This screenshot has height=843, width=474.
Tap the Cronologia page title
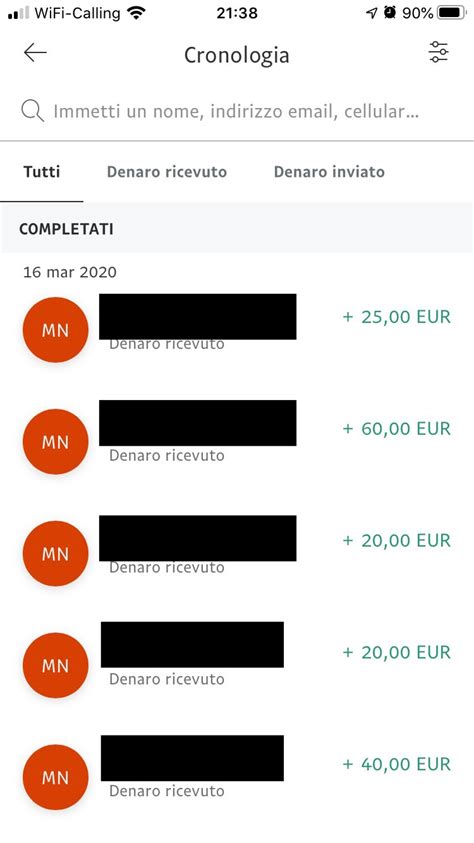point(236,55)
